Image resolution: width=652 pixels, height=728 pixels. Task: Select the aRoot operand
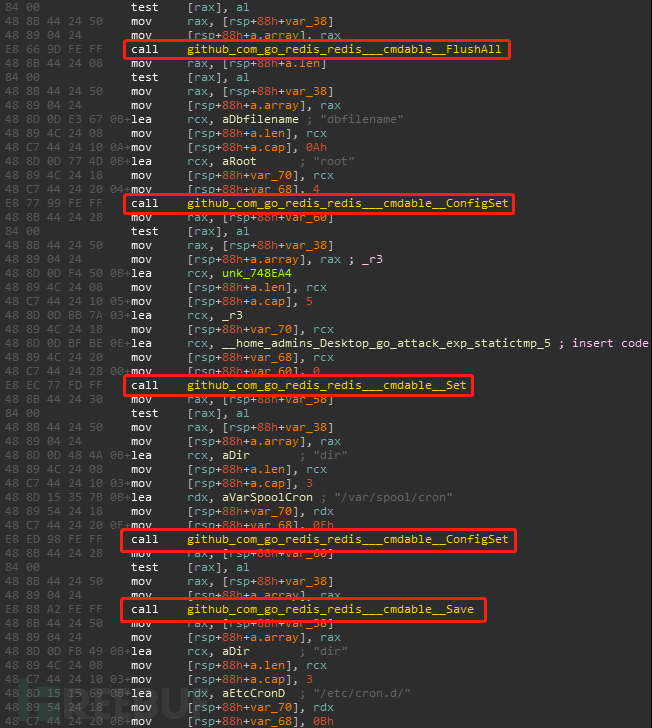pos(239,161)
